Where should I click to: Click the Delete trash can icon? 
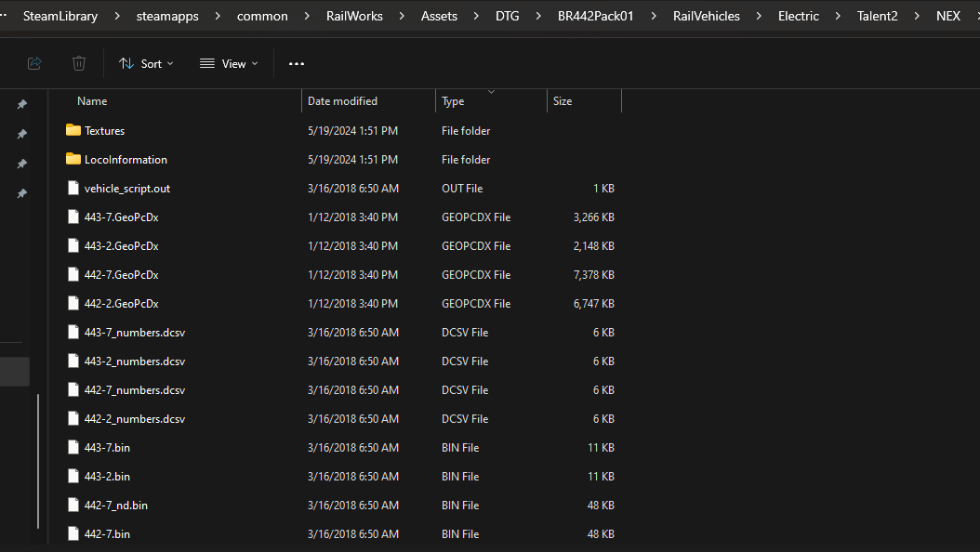79,63
